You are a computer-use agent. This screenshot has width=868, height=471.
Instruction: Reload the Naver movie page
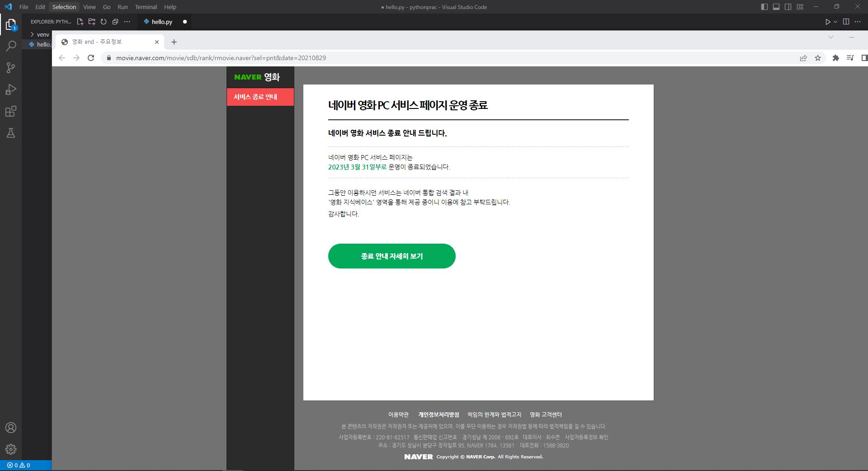click(x=91, y=58)
